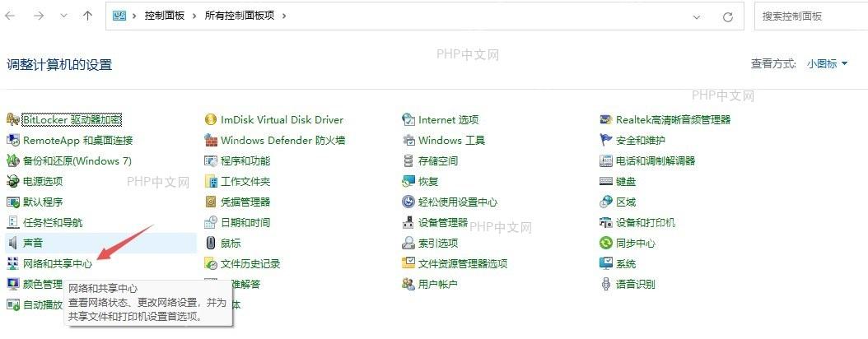
Task: Click the 电源选项 icon
Action: (x=12, y=181)
